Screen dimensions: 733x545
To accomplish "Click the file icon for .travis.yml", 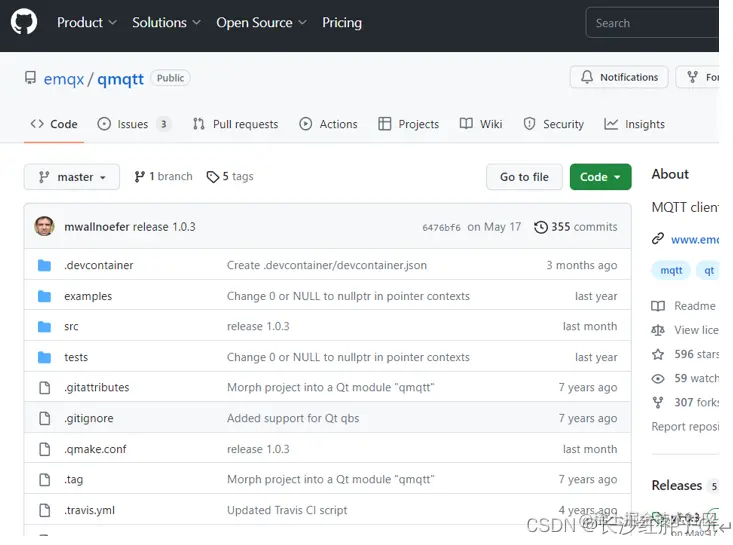I will [44, 510].
